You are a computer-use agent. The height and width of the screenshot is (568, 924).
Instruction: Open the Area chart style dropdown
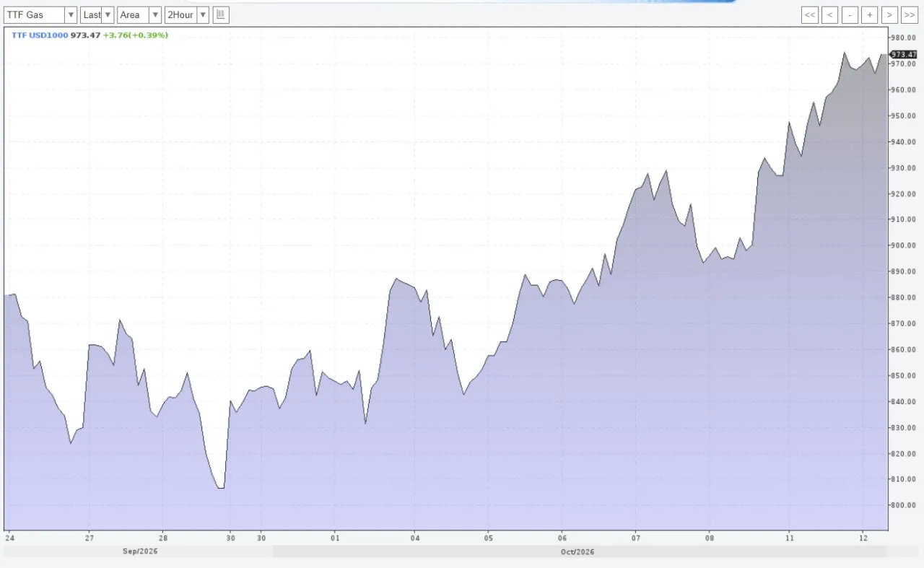pyautogui.click(x=139, y=14)
